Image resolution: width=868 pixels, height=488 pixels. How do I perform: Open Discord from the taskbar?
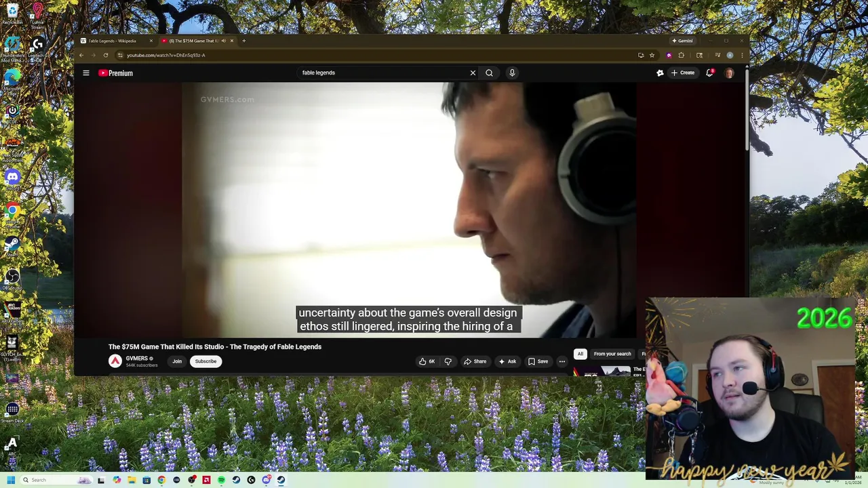click(266, 480)
